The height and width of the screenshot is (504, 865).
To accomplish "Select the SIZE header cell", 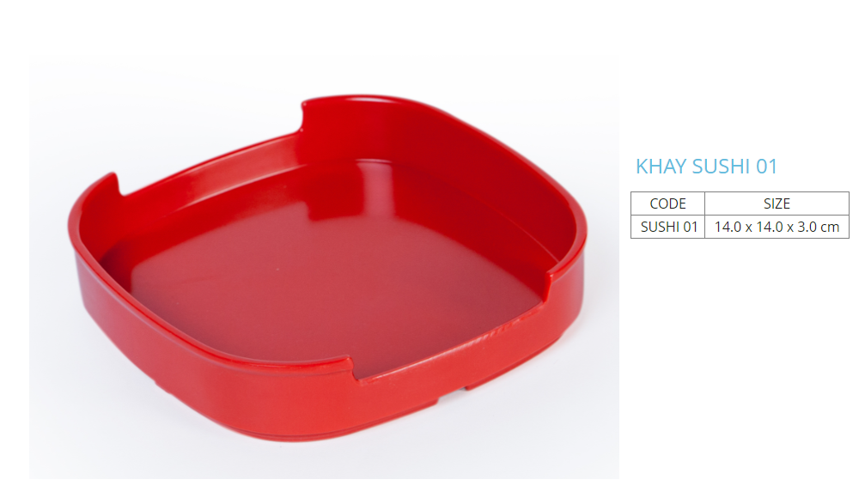I will (x=777, y=203).
